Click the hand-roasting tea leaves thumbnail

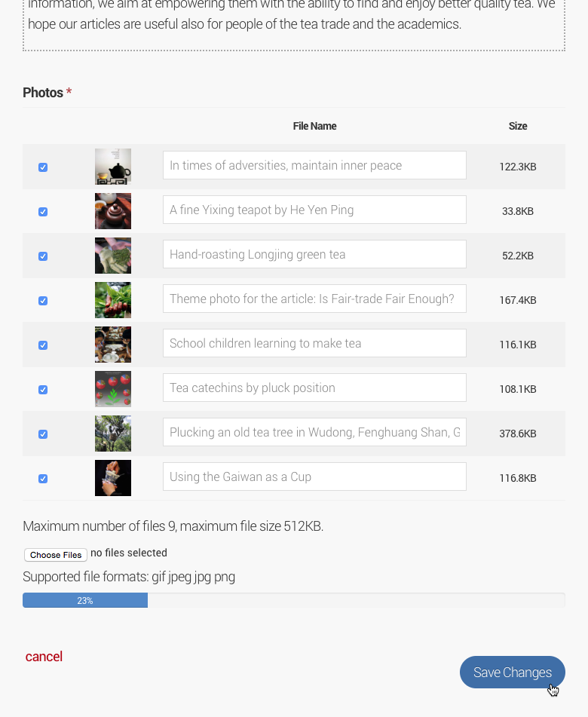coord(112,256)
